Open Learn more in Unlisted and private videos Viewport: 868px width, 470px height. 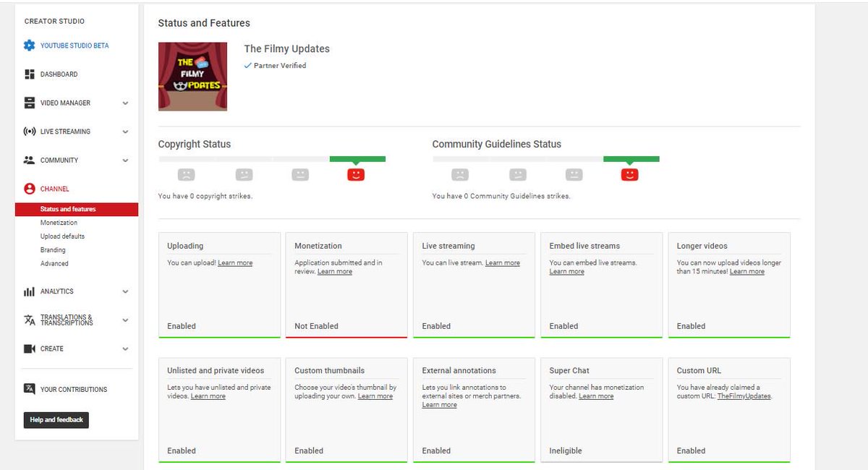(208, 396)
